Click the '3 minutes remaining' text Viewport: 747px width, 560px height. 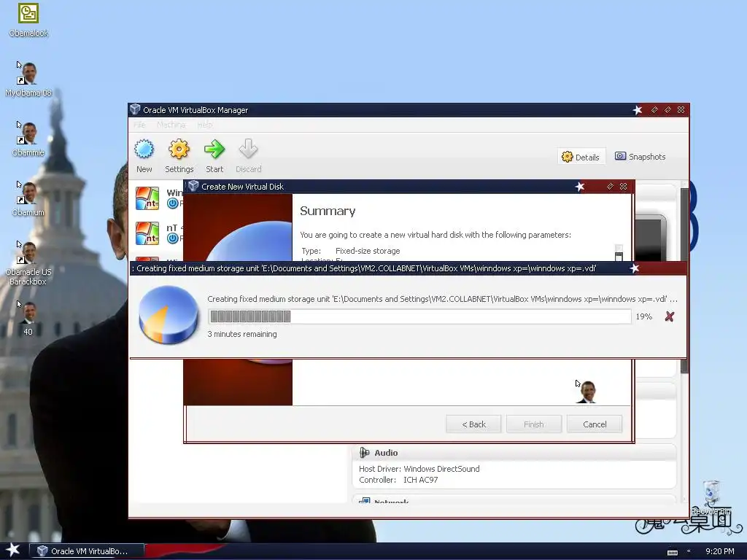pyautogui.click(x=242, y=334)
